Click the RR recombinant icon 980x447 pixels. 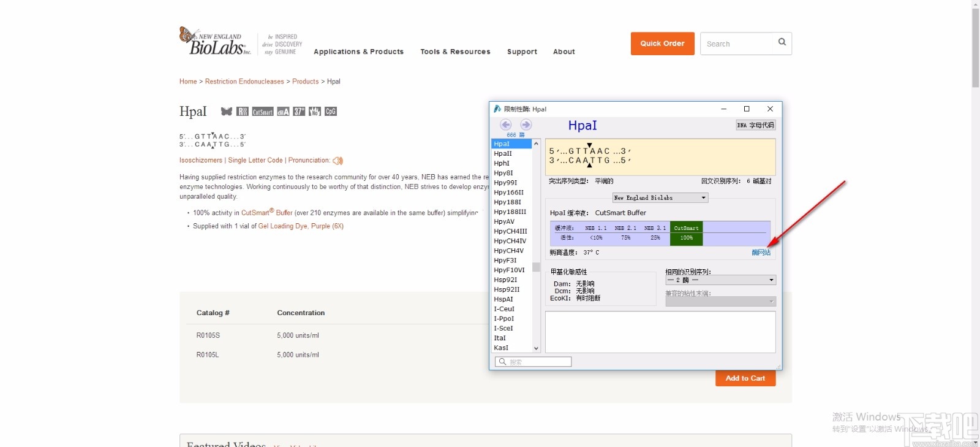tap(243, 112)
